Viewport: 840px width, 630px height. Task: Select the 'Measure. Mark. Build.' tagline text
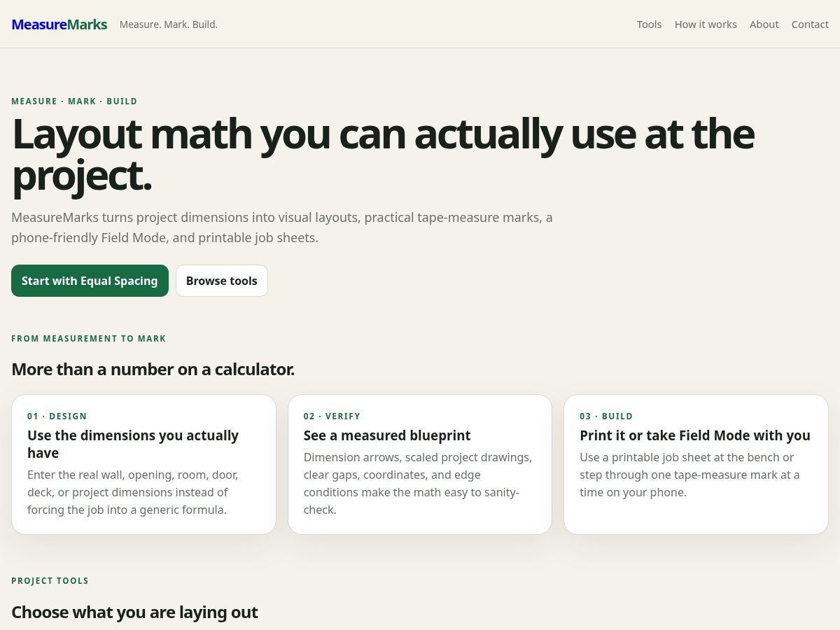(x=169, y=24)
